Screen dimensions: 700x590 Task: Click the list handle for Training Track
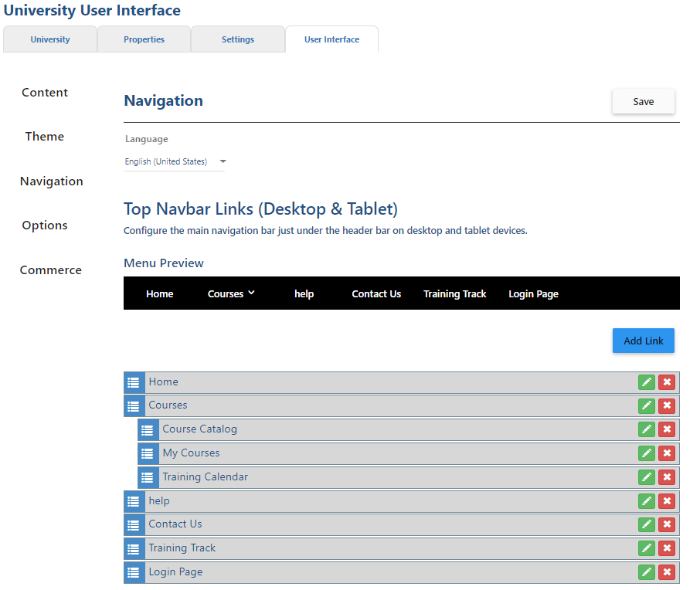coord(134,549)
